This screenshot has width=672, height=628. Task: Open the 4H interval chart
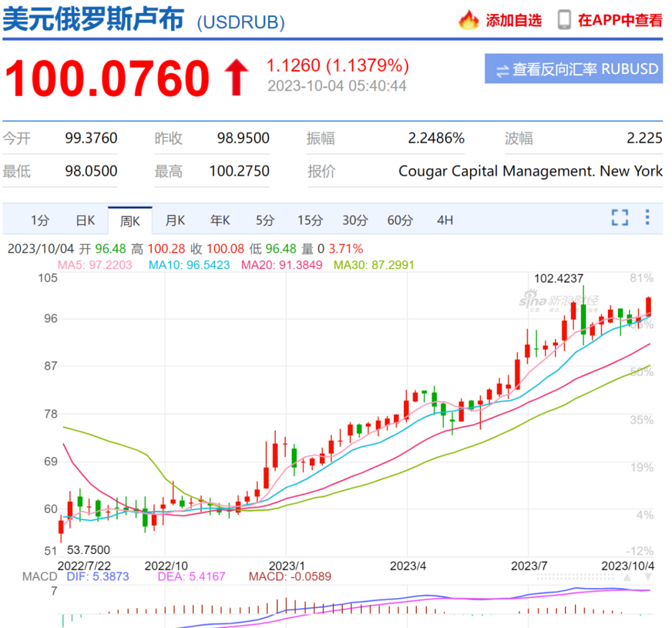pyautogui.click(x=445, y=221)
